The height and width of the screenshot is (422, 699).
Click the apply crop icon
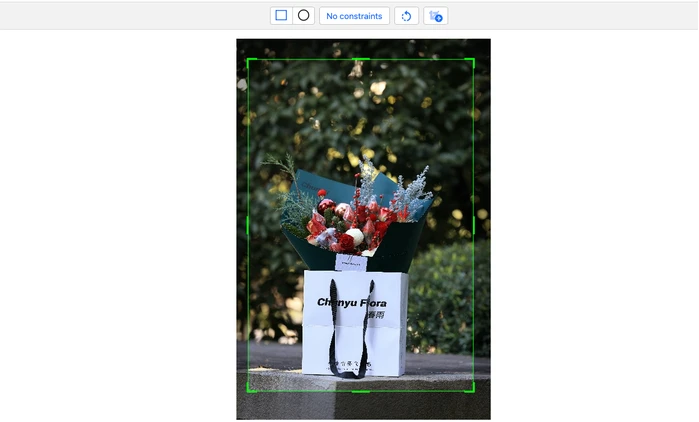pyautogui.click(x=436, y=16)
